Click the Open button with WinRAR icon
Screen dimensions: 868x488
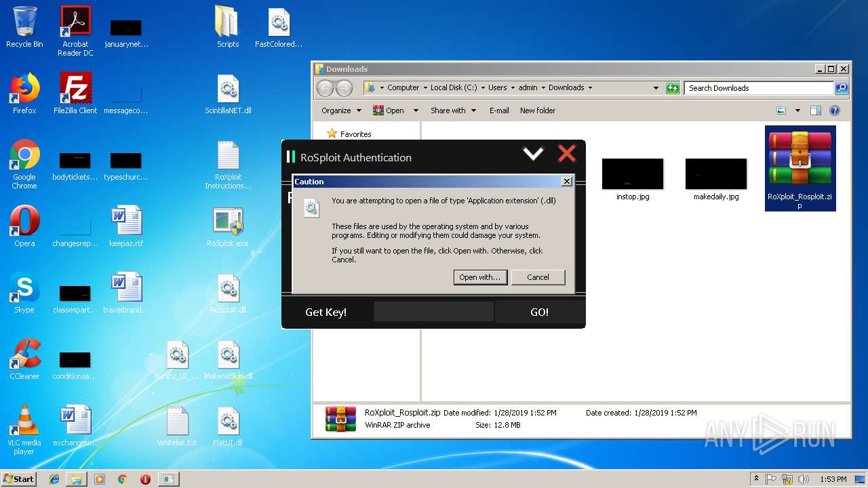point(389,110)
